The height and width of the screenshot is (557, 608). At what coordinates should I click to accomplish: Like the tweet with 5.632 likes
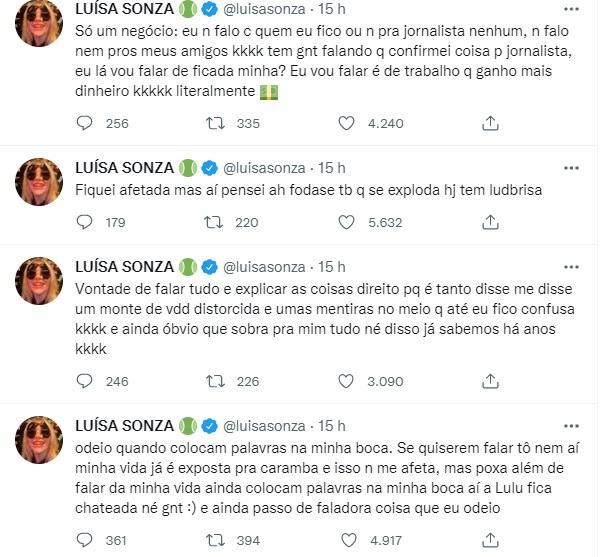point(347,225)
